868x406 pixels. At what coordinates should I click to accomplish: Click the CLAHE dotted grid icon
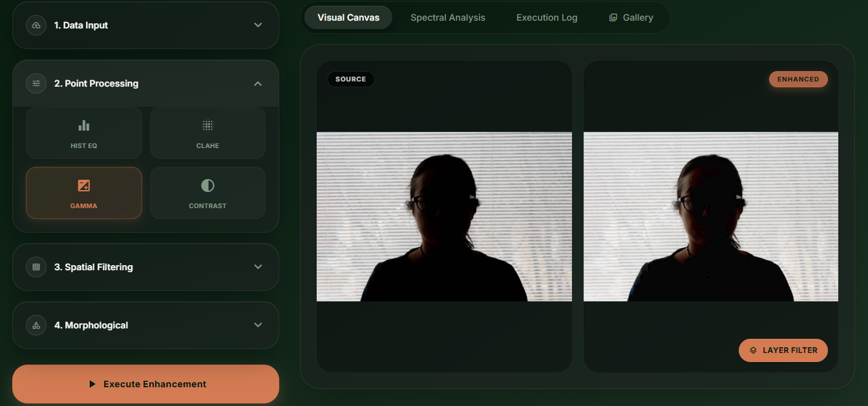(x=207, y=125)
